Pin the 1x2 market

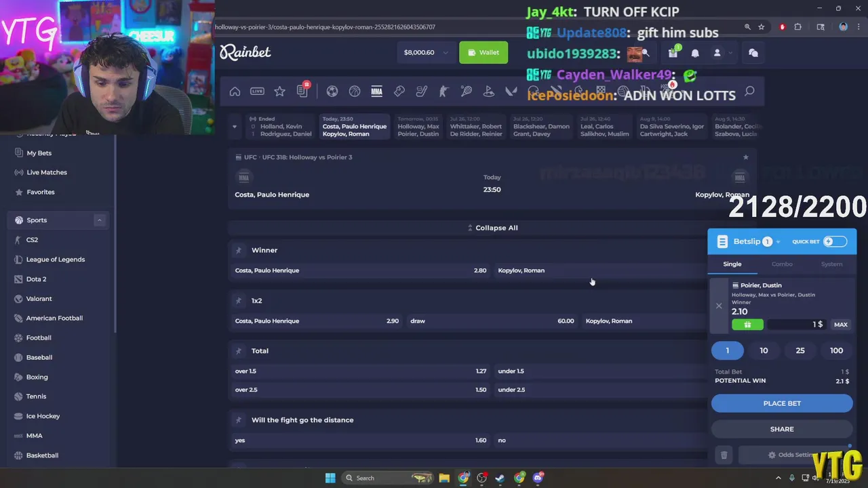click(238, 300)
